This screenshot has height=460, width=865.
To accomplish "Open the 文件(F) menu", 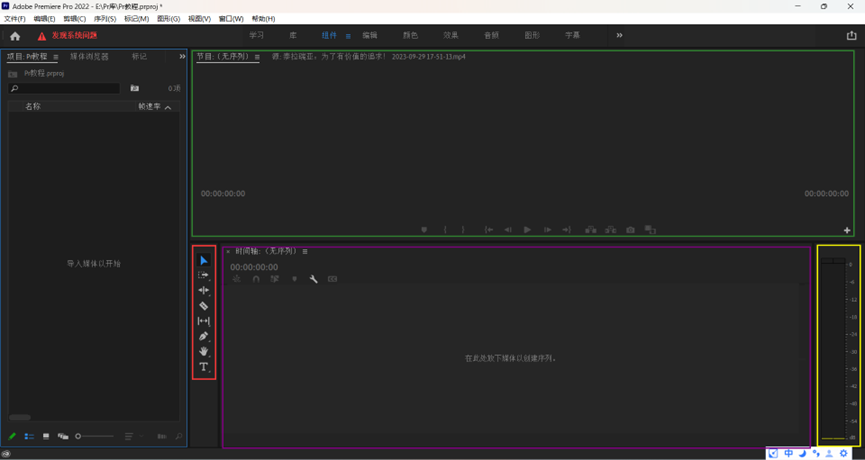I will [15, 18].
